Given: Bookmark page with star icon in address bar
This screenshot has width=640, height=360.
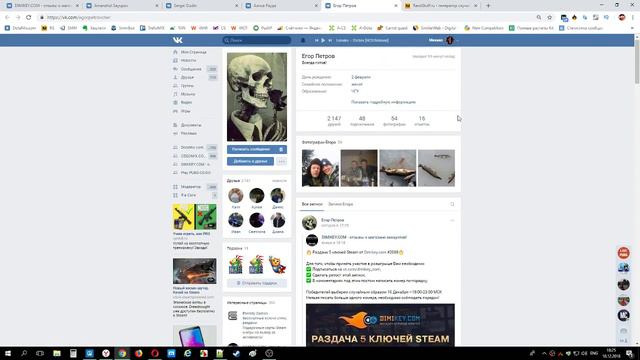Looking at the screenshot, I should 549,17.
